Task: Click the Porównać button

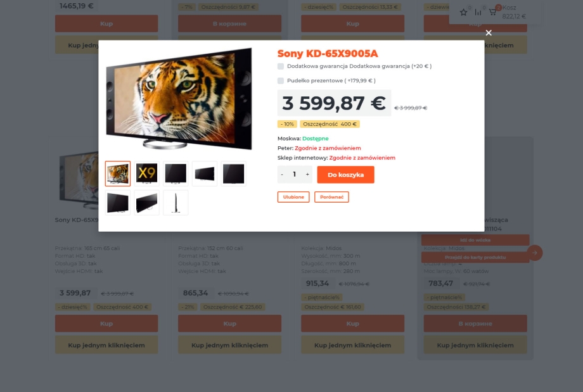Action: 331,197
